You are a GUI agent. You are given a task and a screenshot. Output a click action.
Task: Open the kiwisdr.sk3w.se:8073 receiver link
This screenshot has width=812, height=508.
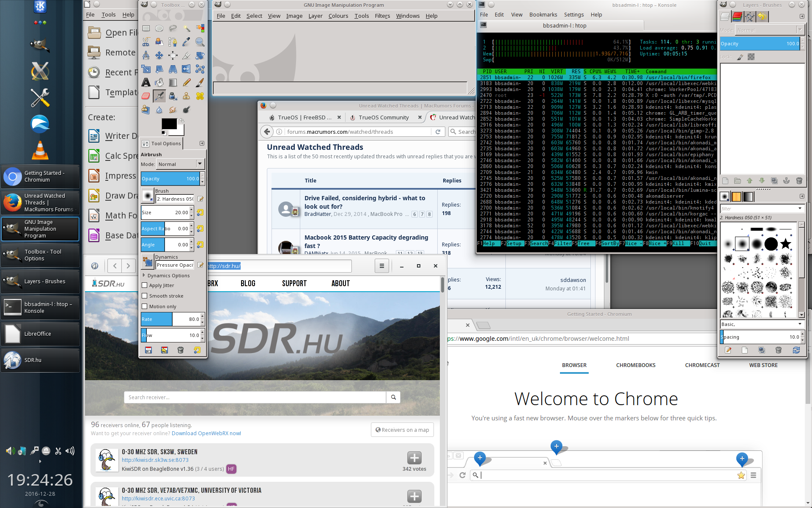tap(155, 460)
